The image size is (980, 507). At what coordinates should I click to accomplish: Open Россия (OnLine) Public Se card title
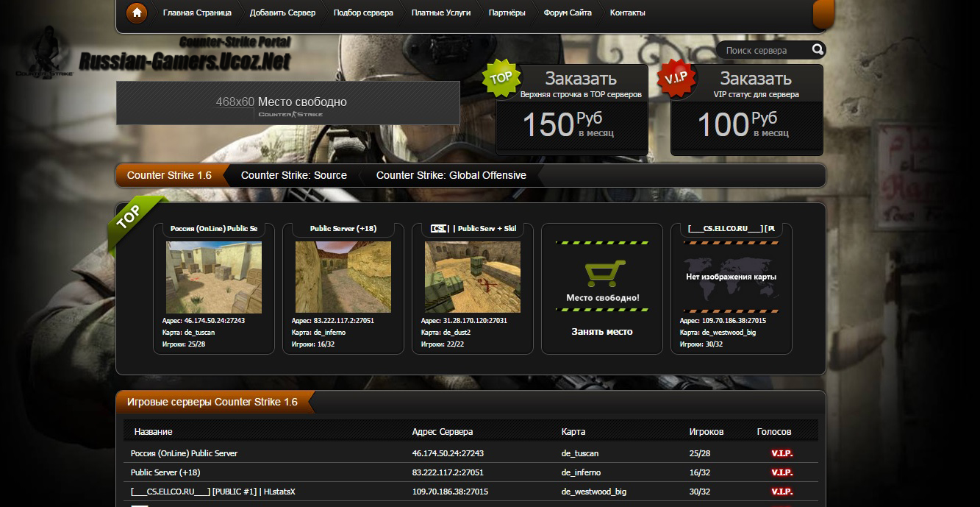[214, 229]
